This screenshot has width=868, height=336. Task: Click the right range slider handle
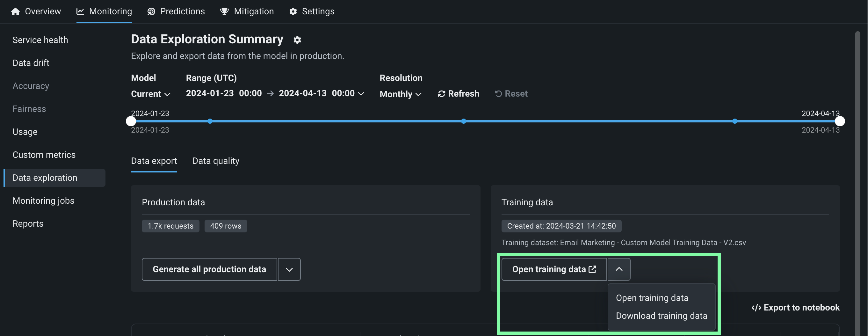[840, 121]
